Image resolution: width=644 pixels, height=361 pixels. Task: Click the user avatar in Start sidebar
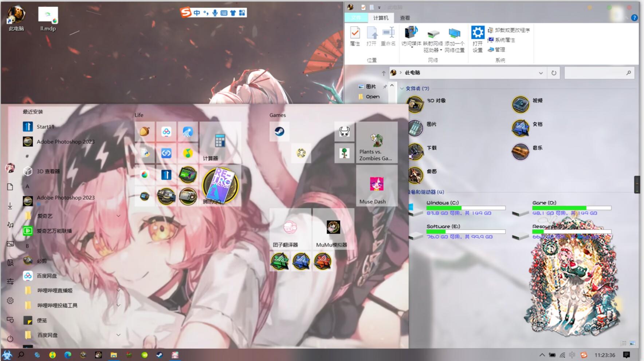pyautogui.click(x=10, y=168)
